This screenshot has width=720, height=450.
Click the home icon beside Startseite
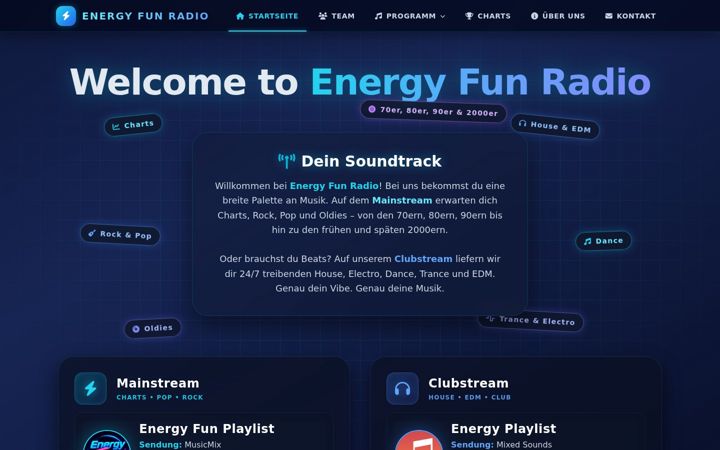click(x=240, y=16)
